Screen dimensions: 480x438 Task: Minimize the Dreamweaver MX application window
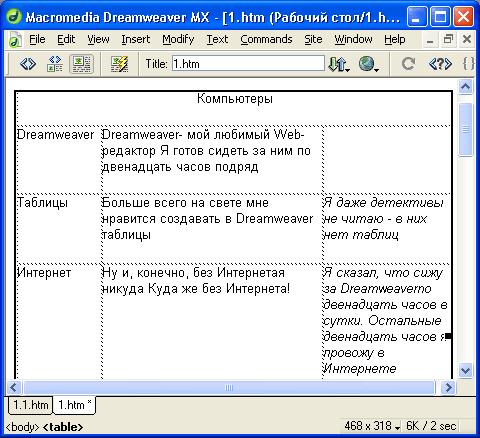click(416, 16)
